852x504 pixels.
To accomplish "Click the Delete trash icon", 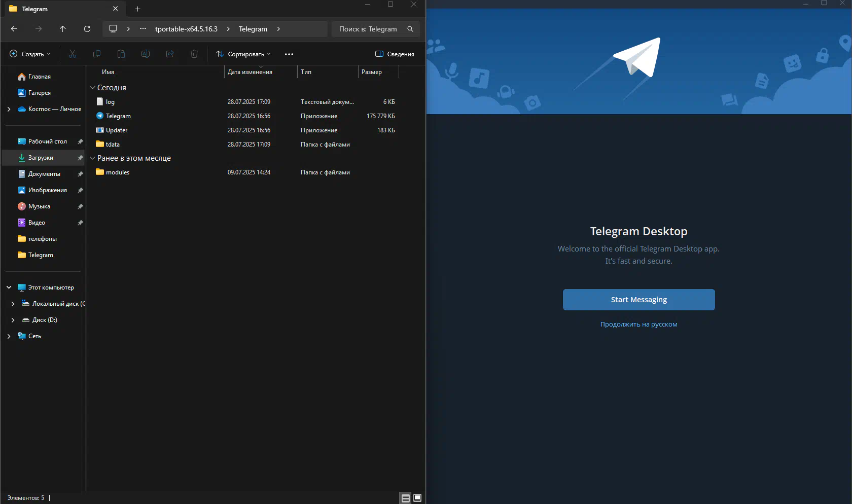I will [x=194, y=54].
